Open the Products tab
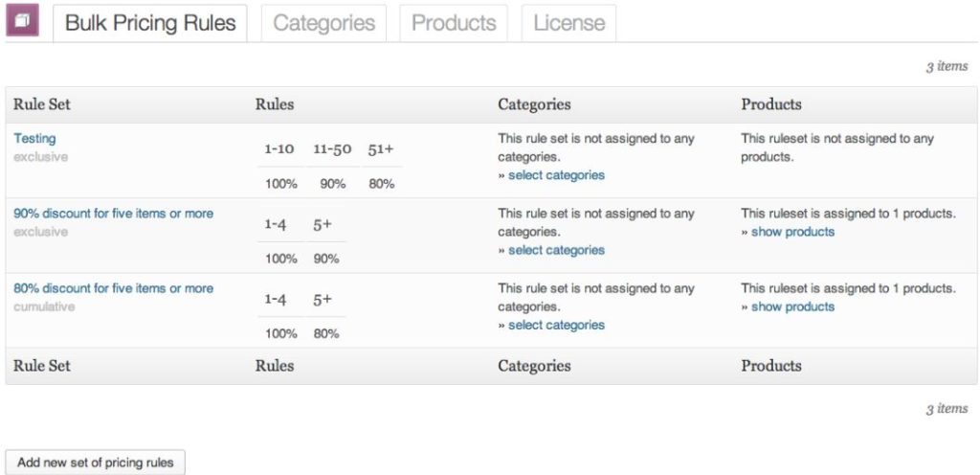This screenshot has height=475, width=980. (x=454, y=23)
